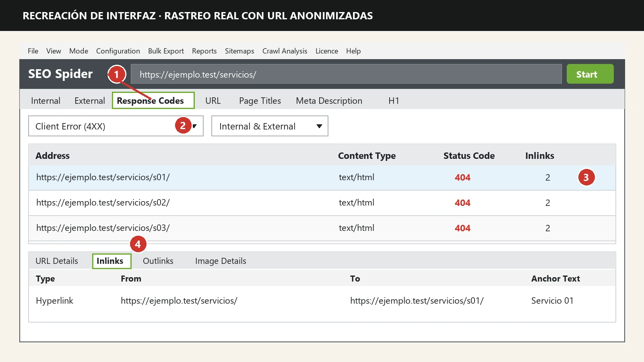Sort by the Inlinks column header
Screen dimensions: 644x362
point(539,156)
